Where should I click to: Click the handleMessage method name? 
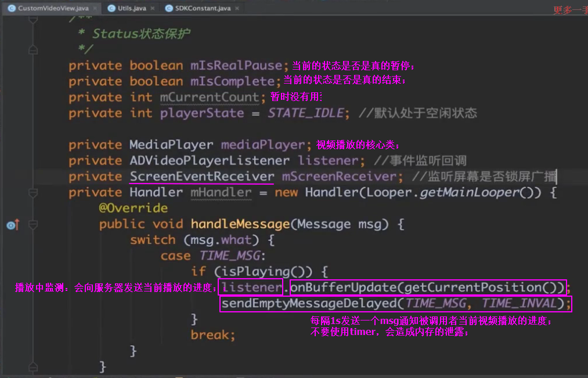point(240,224)
